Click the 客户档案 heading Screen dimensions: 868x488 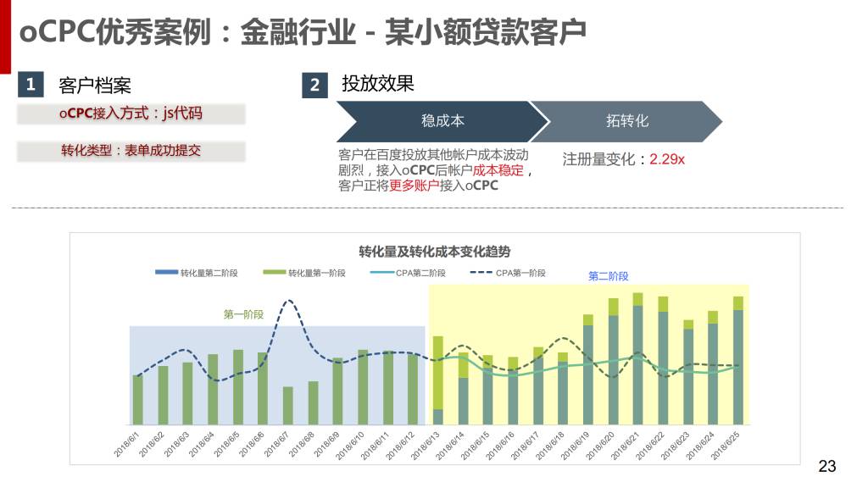(x=95, y=86)
